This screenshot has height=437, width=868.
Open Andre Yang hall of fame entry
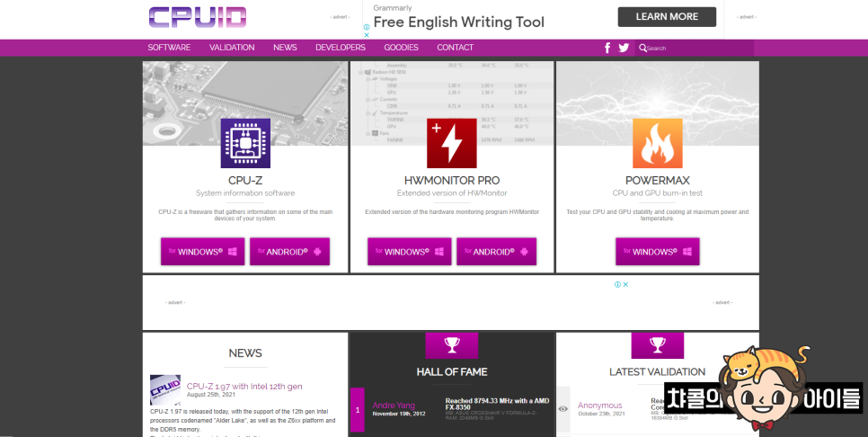coord(394,406)
